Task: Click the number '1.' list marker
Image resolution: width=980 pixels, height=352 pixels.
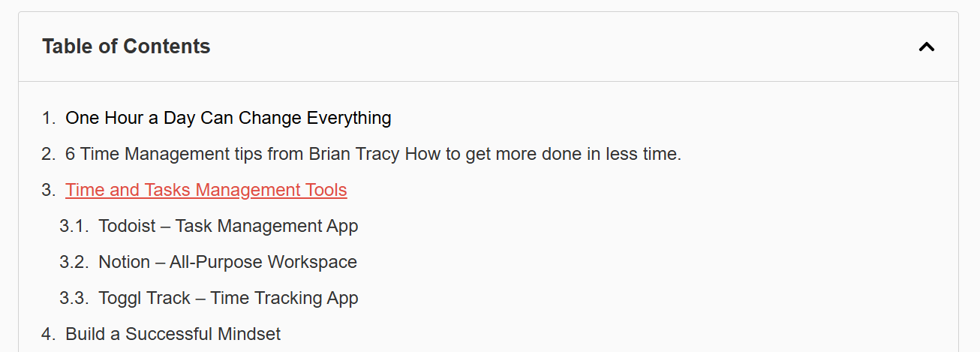Action: [49, 119]
